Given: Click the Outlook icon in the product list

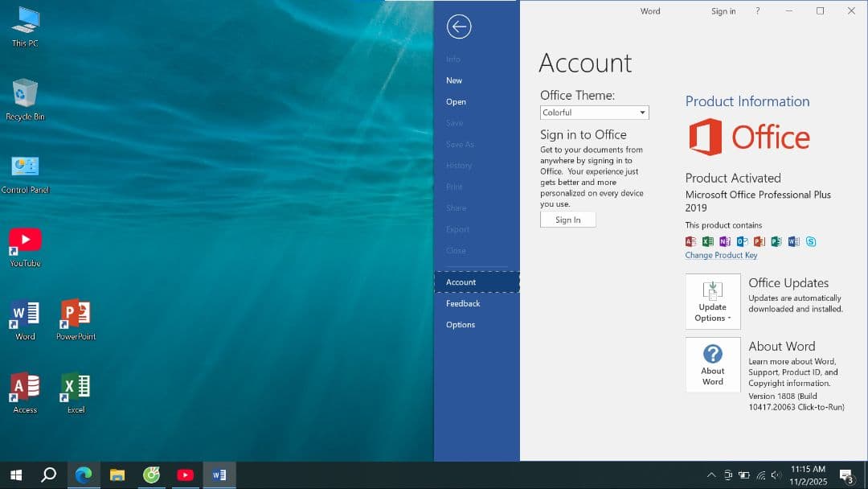Looking at the screenshot, I should click(743, 241).
